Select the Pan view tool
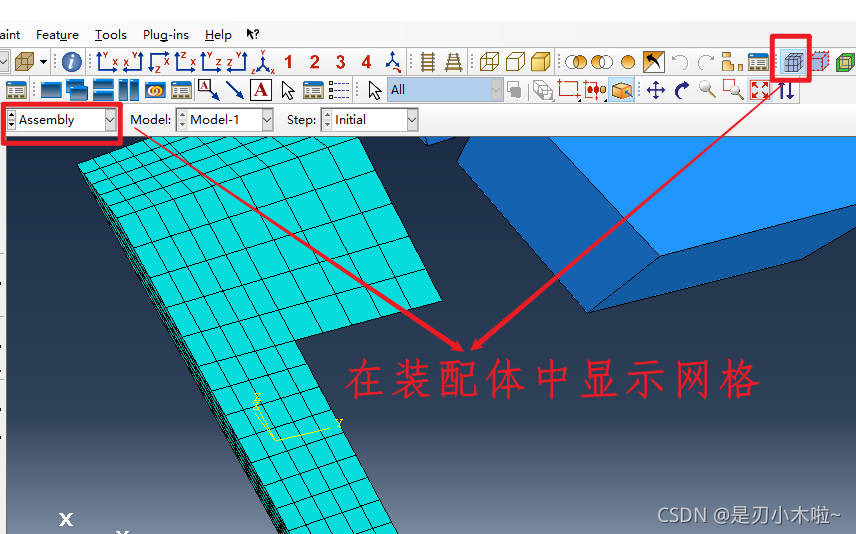The height and width of the screenshot is (534, 856). click(x=656, y=90)
